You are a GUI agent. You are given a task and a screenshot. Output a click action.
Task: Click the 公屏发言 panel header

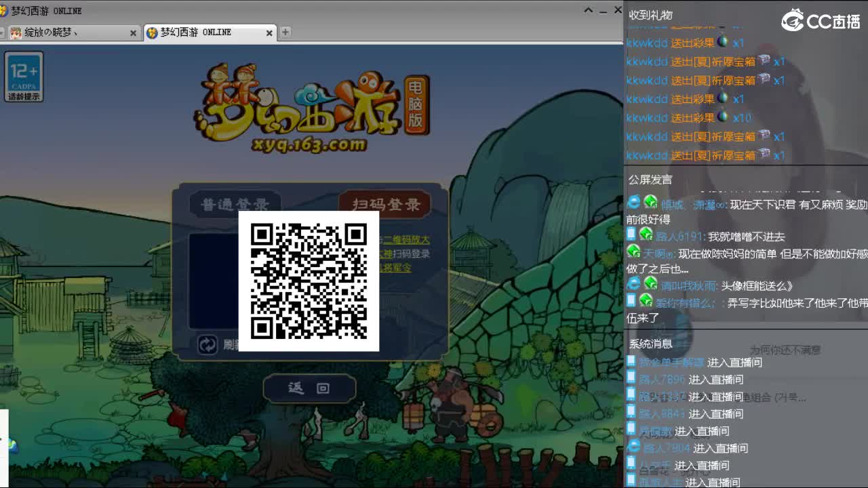click(650, 180)
